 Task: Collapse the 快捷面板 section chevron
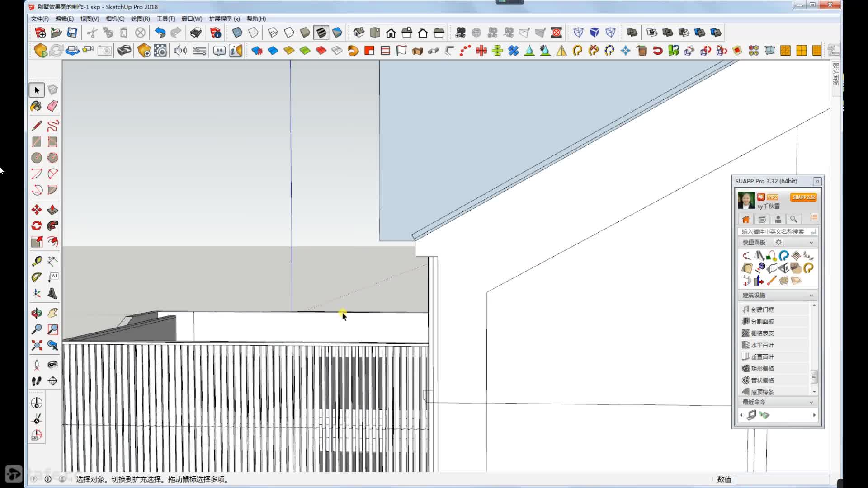pyautogui.click(x=811, y=243)
